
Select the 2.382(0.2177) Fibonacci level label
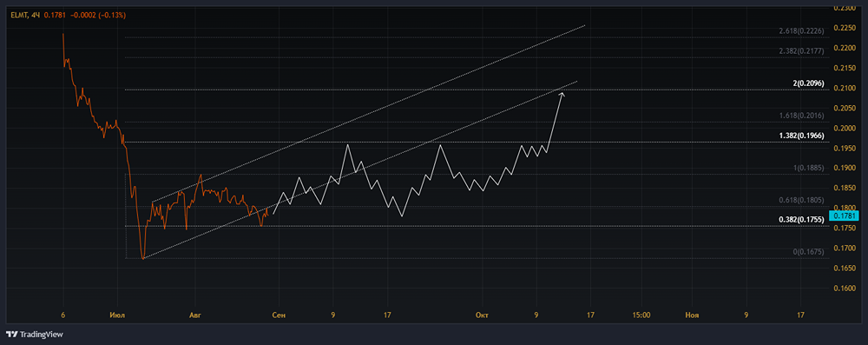pyautogui.click(x=801, y=50)
